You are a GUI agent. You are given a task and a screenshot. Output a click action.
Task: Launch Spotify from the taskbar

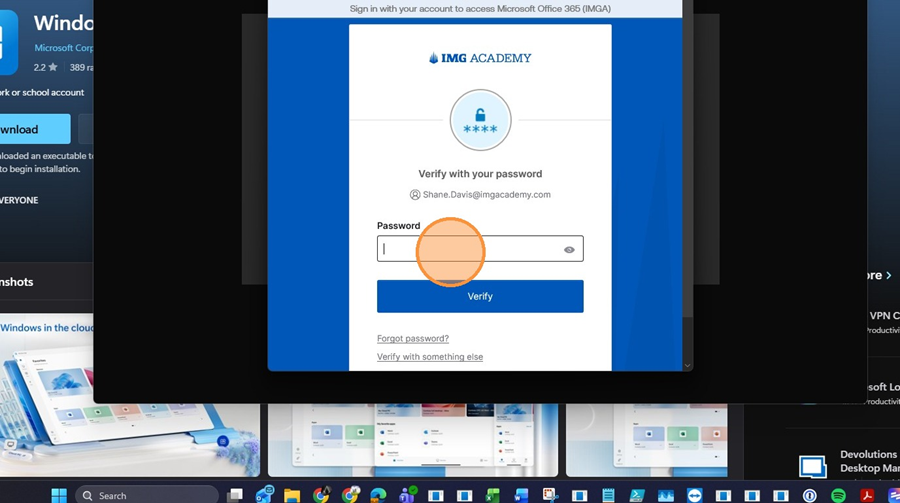point(839,495)
